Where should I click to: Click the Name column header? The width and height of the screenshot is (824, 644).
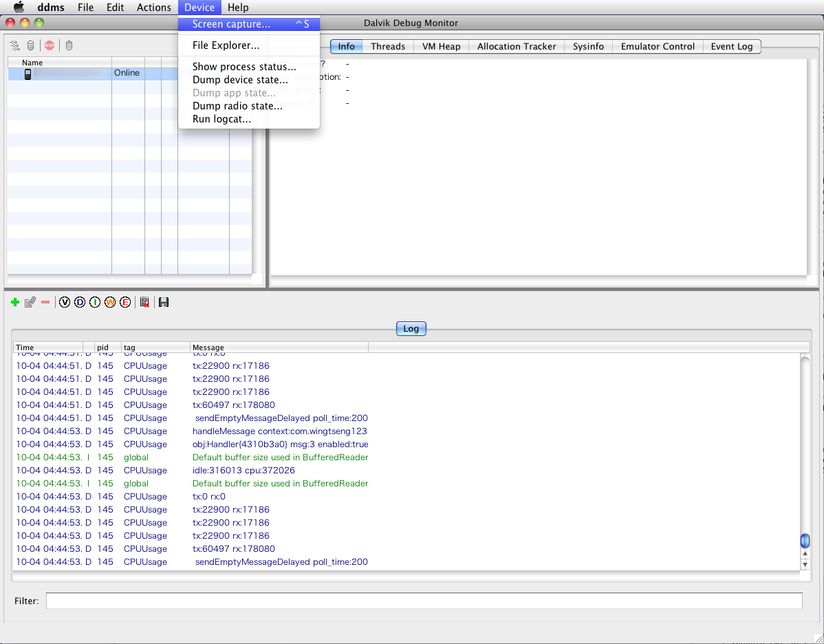(x=60, y=63)
